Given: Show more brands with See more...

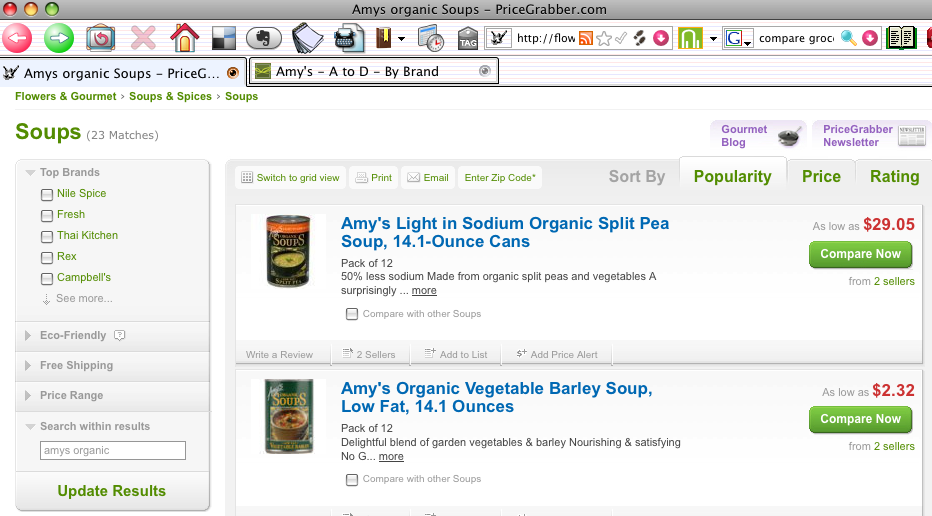Looking at the screenshot, I should (x=84, y=298).
